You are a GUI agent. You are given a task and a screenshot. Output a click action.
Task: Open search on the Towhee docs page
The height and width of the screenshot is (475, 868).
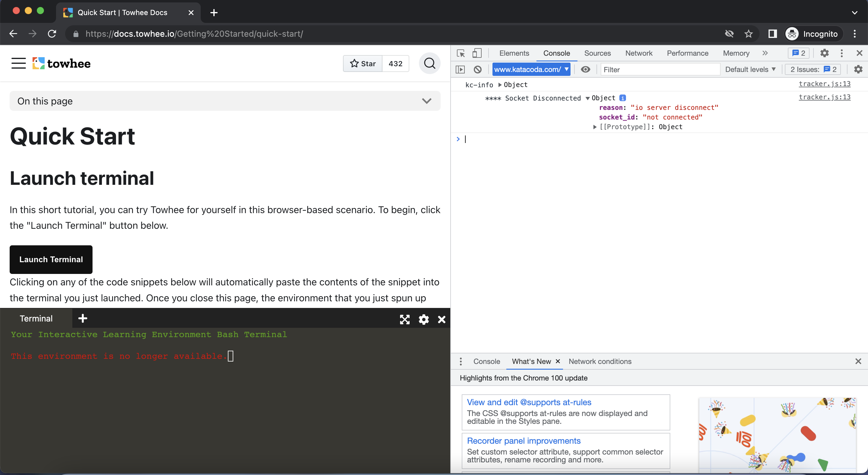[x=429, y=63]
